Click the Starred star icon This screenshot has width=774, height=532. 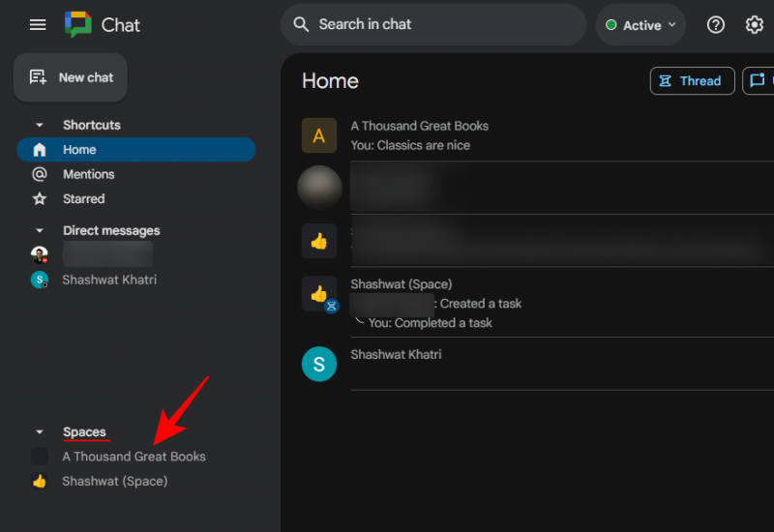tap(40, 199)
